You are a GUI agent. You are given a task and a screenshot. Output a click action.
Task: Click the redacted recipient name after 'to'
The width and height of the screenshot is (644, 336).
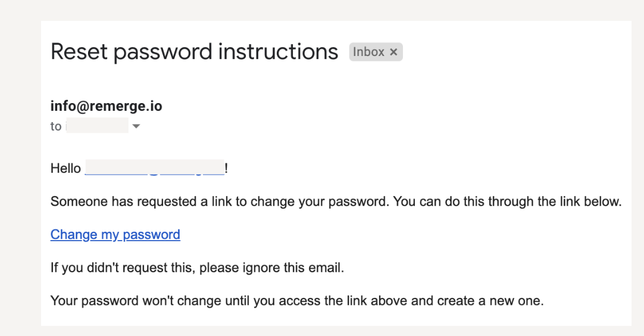click(97, 126)
